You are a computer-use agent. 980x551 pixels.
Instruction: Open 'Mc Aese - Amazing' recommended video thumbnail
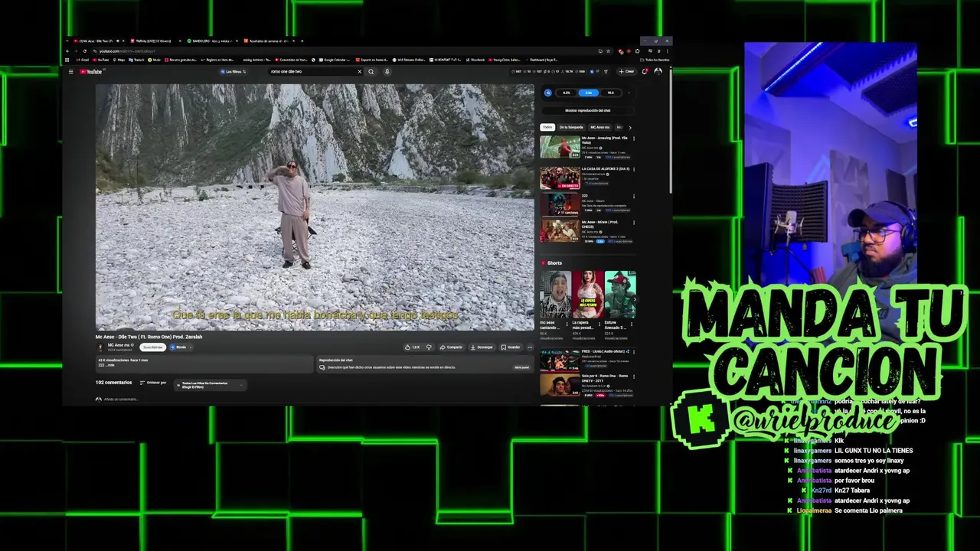tap(560, 147)
